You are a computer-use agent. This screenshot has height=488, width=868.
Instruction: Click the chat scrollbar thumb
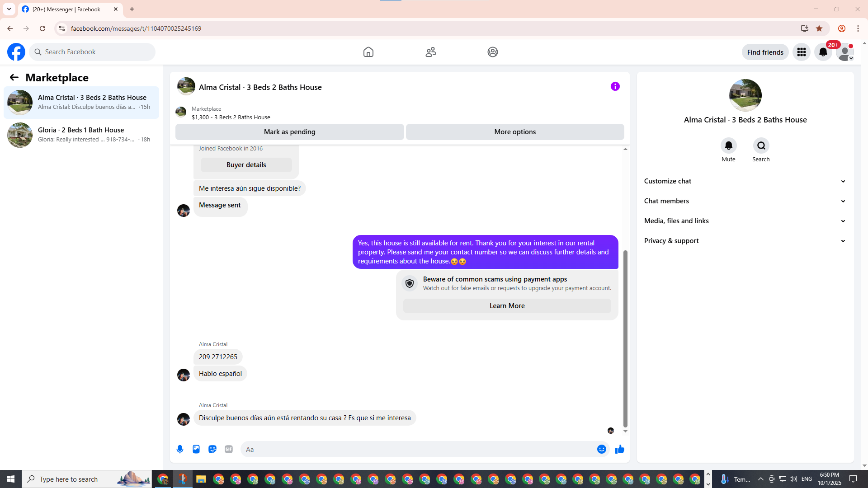point(625,339)
